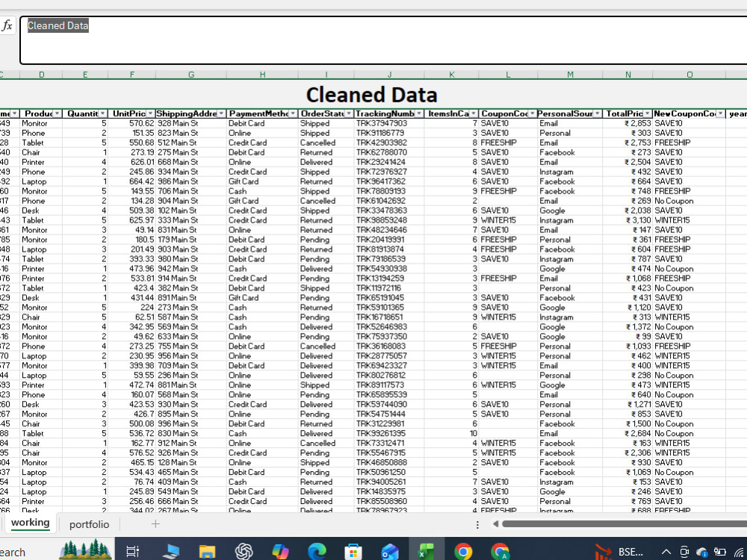Click inside the formula bar field
Viewport: 747px width, 560px height.
(383, 40)
